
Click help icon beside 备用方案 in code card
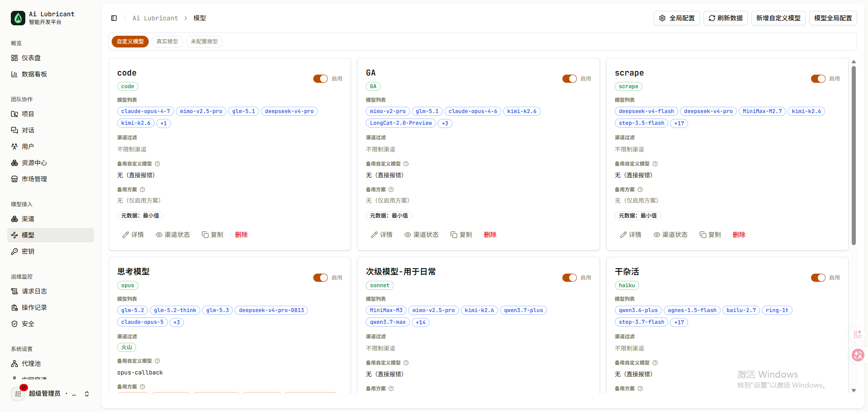pos(142,189)
